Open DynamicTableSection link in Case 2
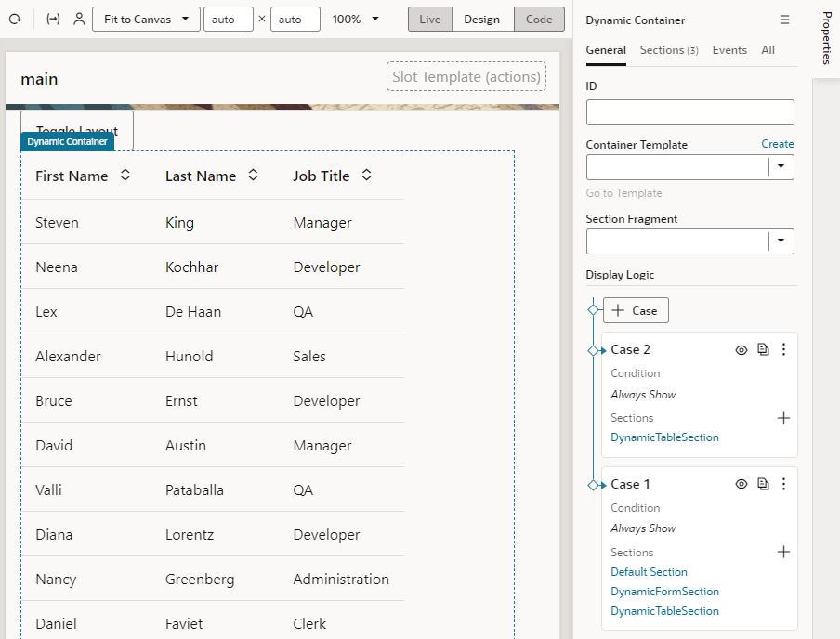This screenshot has height=639, width=840. [x=664, y=437]
